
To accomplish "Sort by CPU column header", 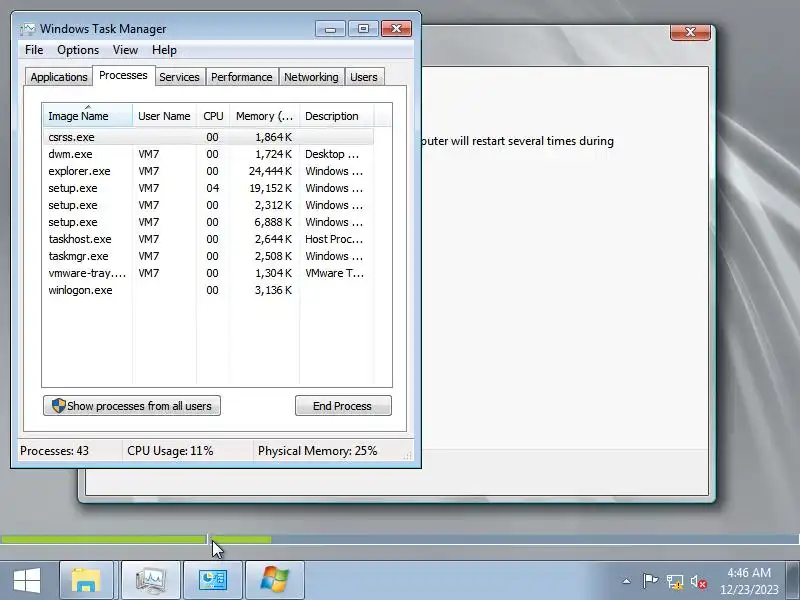I will pyautogui.click(x=213, y=116).
